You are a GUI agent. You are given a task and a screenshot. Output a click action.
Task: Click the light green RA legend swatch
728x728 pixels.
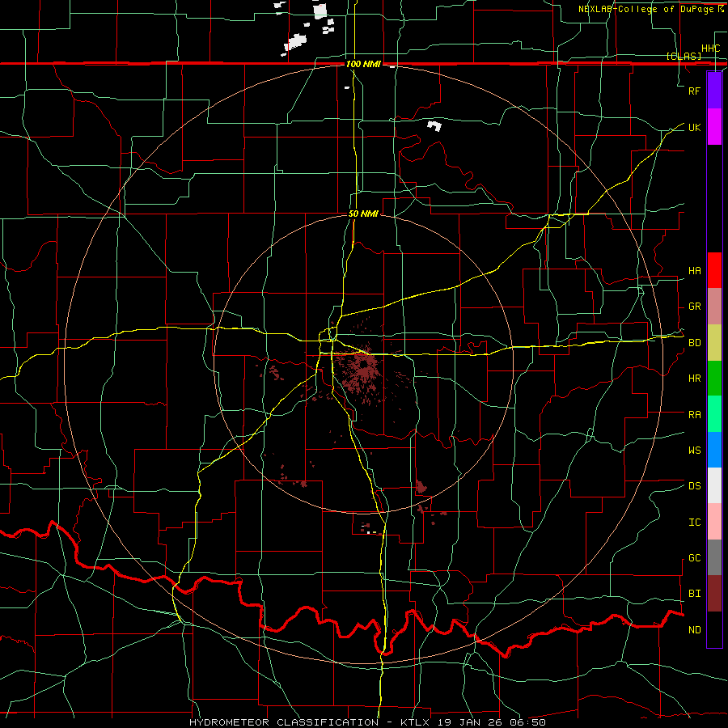click(714, 414)
